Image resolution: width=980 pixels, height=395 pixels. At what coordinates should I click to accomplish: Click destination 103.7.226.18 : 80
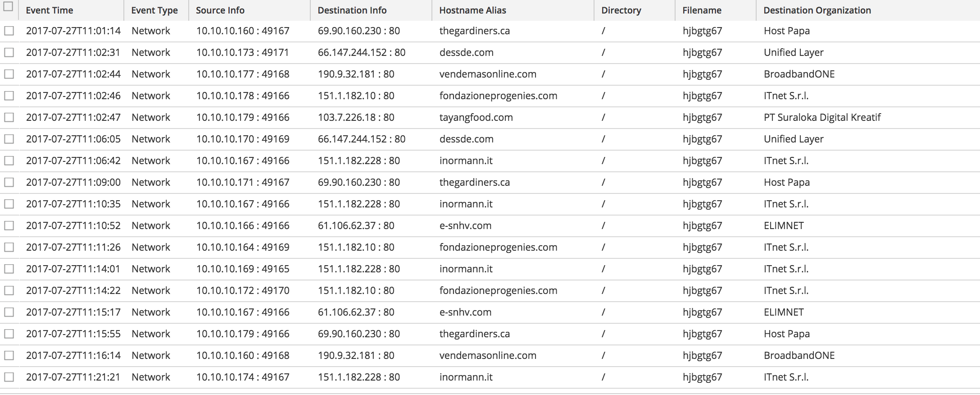point(356,118)
